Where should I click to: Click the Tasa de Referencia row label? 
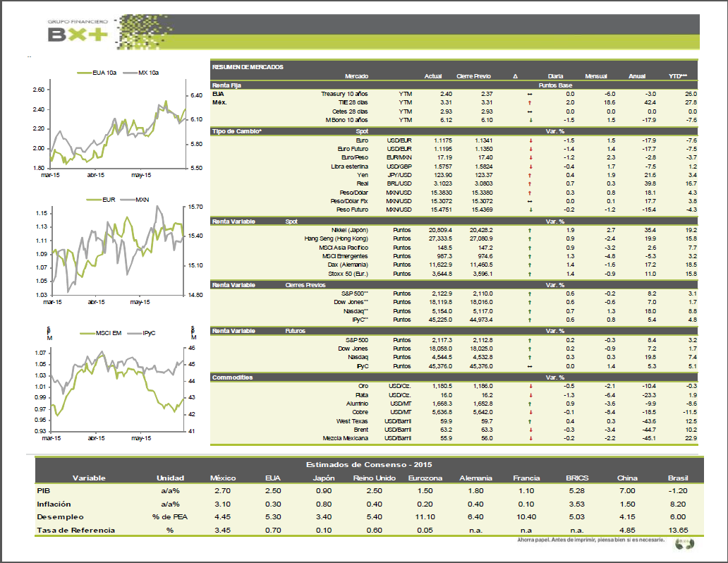click(x=75, y=531)
